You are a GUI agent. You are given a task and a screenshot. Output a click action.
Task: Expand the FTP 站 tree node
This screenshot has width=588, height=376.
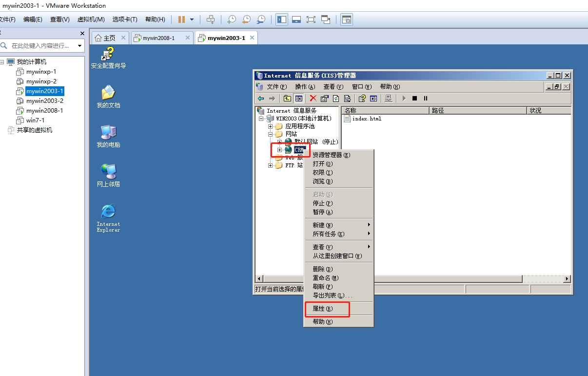tap(271, 165)
